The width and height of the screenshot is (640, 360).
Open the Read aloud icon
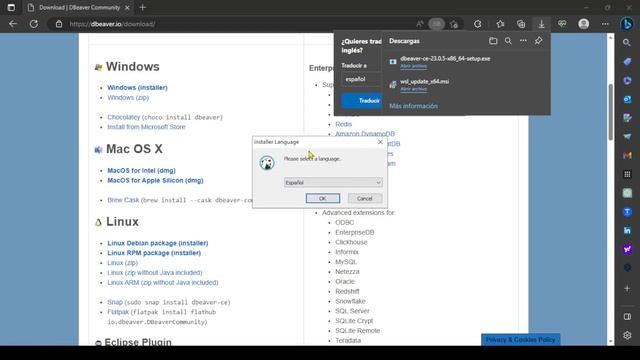420,24
